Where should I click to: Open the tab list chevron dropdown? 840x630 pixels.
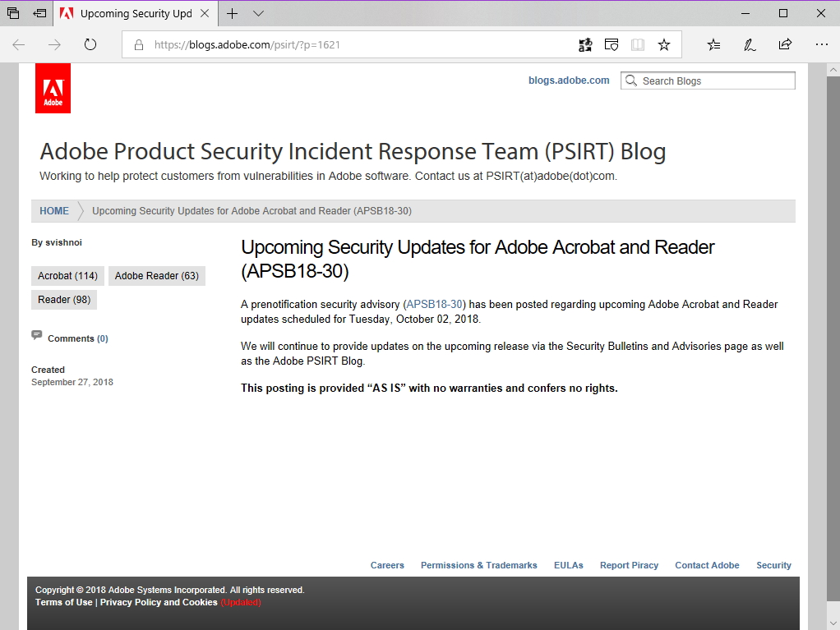tap(257, 13)
